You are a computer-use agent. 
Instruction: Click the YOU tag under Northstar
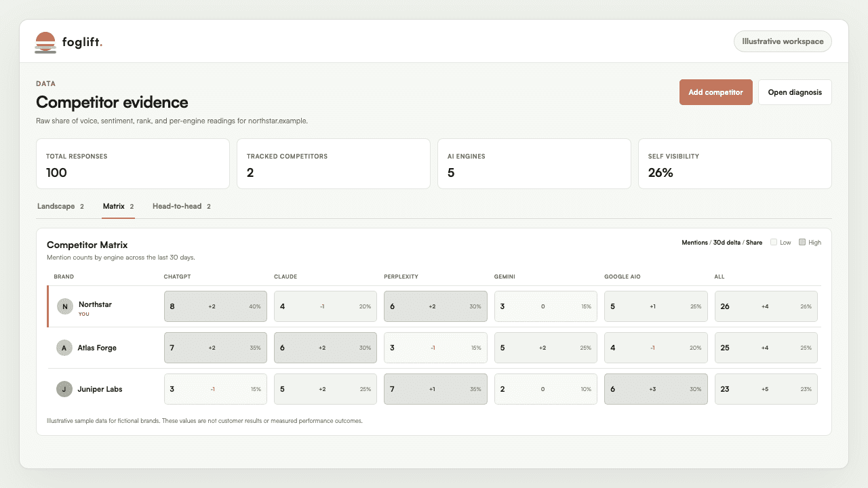(x=84, y=314)
